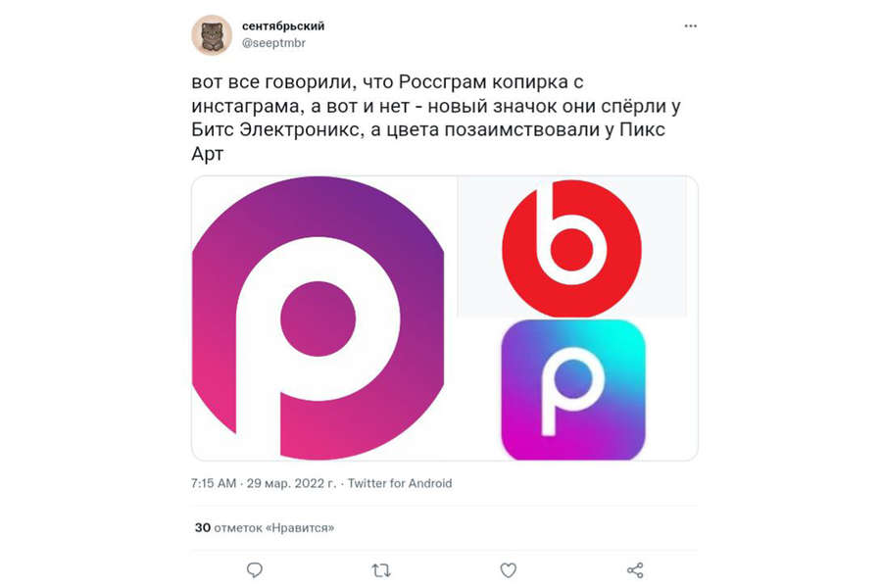This screenshot has width=882, height=588.
Task: Click the reply speech bubble icon
Action: 255,570
